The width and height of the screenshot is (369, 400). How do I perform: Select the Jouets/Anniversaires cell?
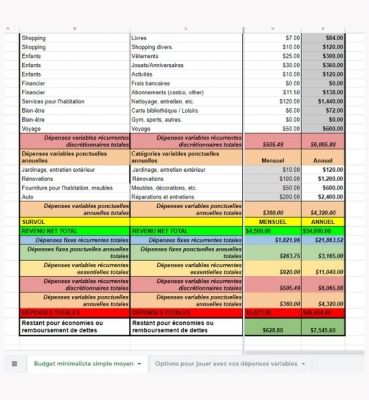tap(186, 65)
